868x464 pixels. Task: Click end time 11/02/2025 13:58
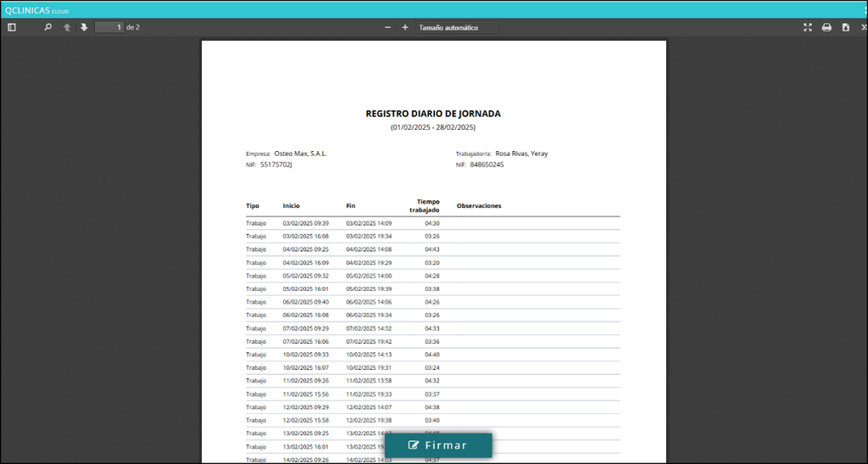click(369, 381)
